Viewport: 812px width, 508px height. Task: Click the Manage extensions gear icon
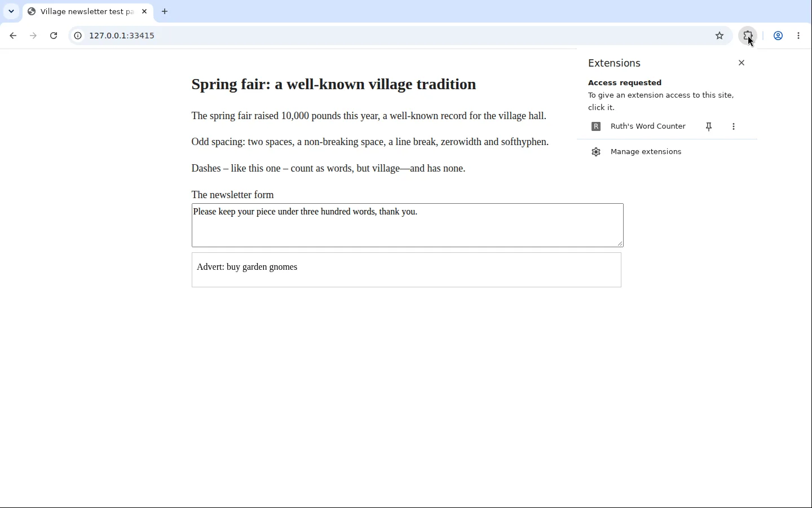coord(597,152)
